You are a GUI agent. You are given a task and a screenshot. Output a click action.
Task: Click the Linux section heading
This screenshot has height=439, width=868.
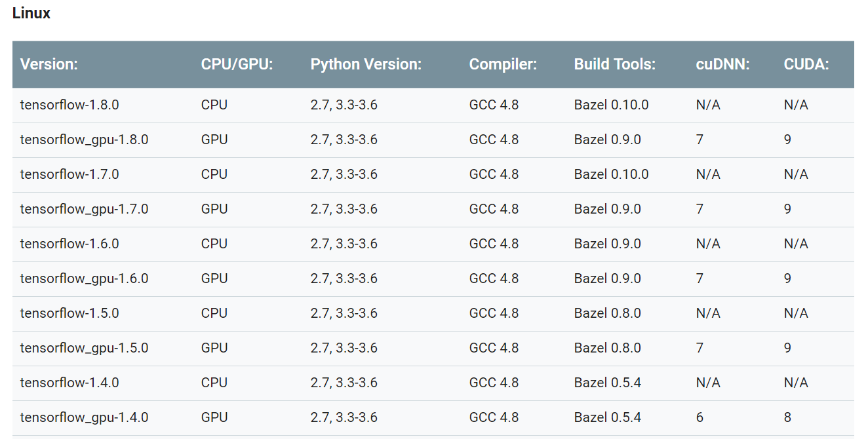(x=31, y=13)
